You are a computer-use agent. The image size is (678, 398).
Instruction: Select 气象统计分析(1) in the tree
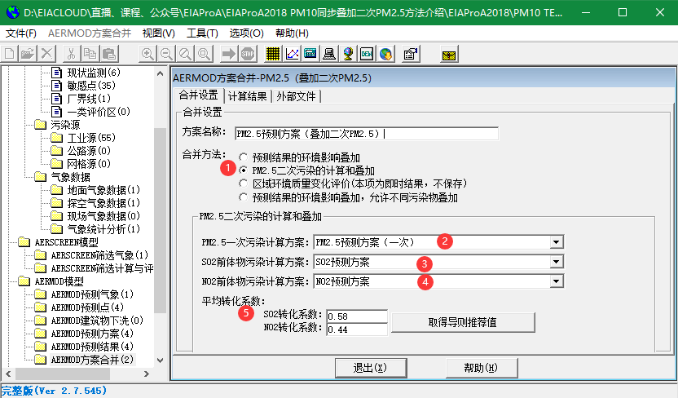tap(104, 229)
